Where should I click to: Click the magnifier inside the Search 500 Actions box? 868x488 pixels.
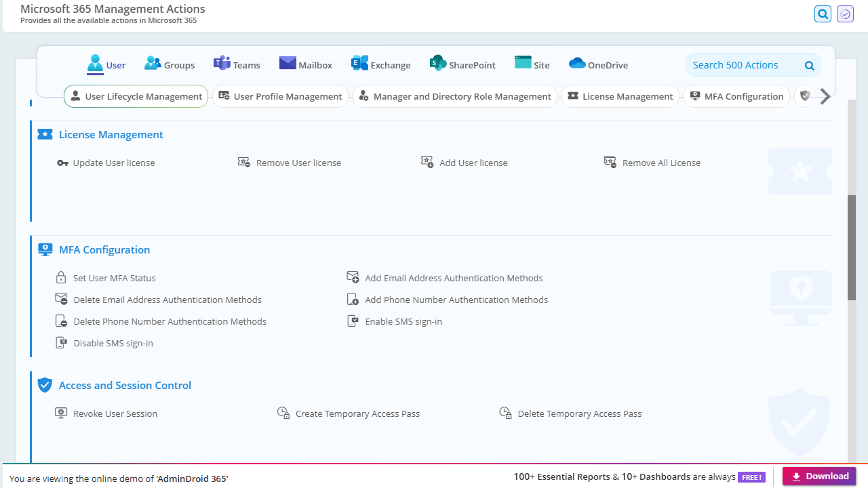coord(809,66)
